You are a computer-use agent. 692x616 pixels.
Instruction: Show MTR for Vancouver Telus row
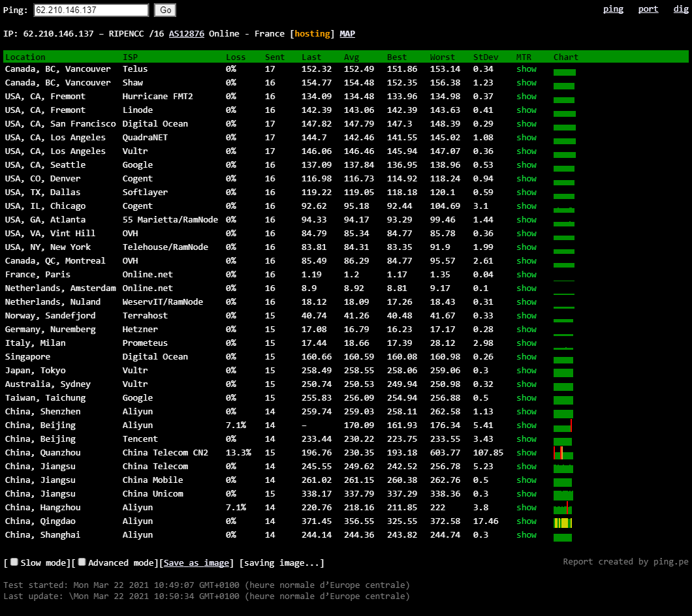click(x=526, y=69)
